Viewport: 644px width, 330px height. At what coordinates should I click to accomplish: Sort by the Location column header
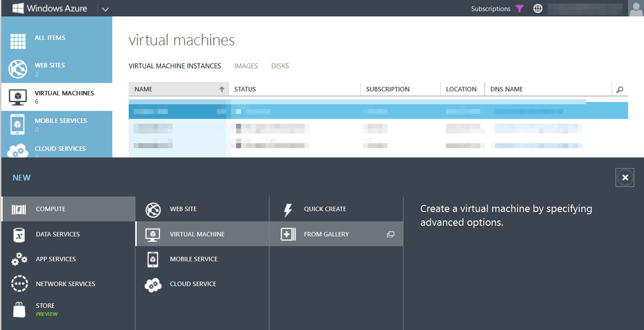click(462, 89)
